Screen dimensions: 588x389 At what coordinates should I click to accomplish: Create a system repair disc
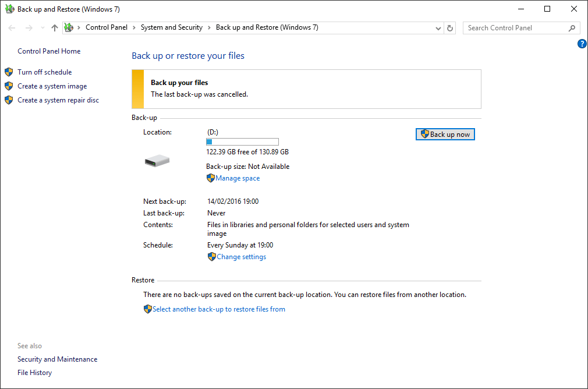coord(58,100)
